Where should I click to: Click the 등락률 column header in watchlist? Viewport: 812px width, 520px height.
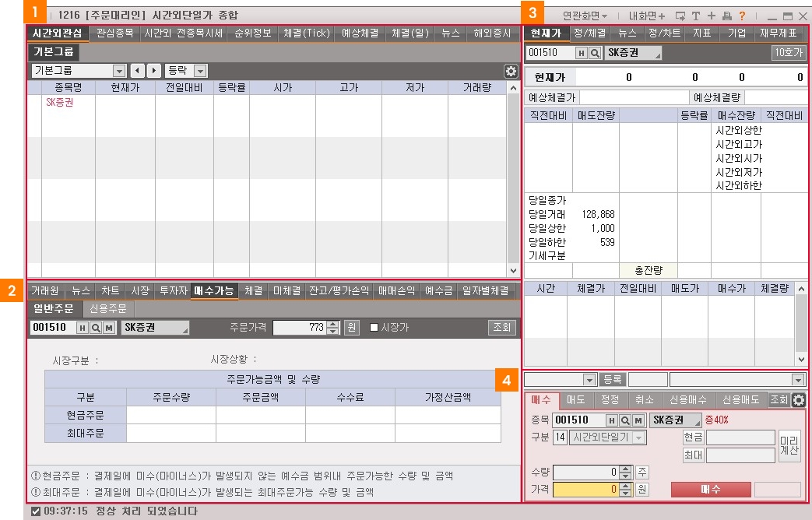pyautogui.click(x=231, y=87)
